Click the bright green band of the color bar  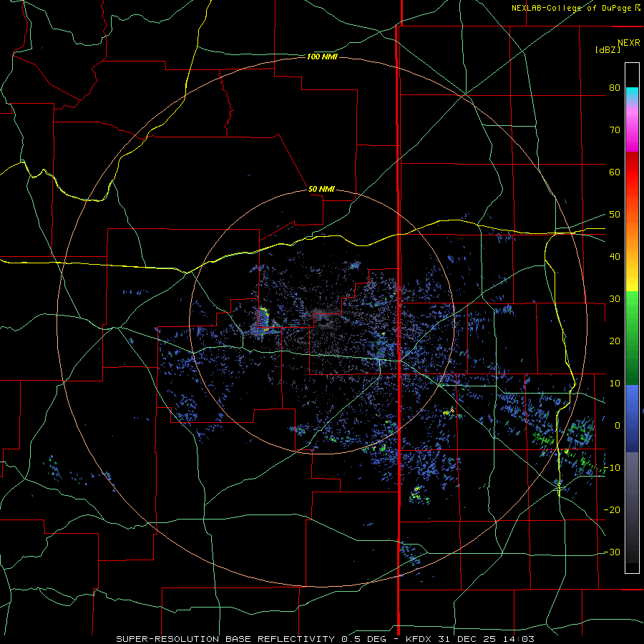[632, 306]
